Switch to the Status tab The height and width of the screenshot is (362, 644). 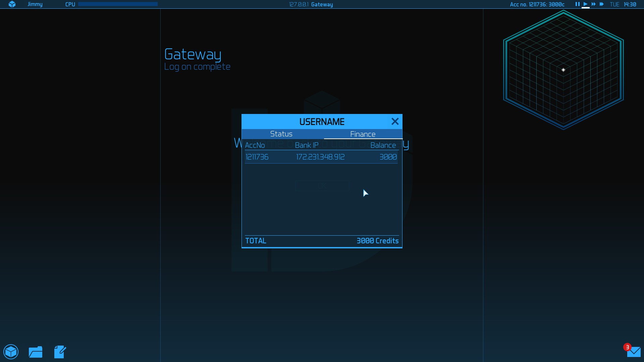281,134
